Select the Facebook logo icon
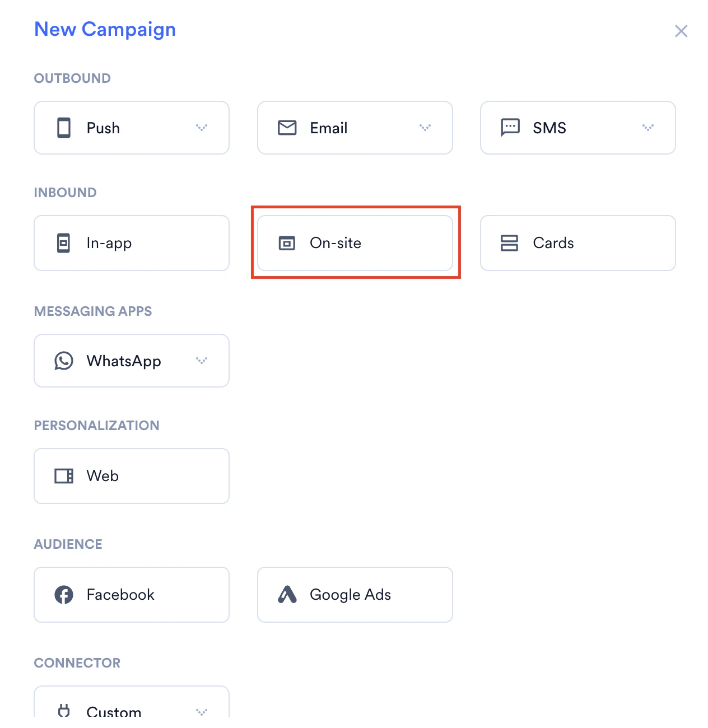 click(x=63, y=595)
